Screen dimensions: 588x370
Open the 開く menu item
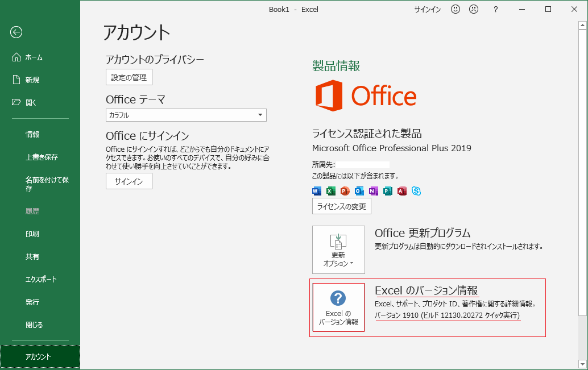(40, 102)
